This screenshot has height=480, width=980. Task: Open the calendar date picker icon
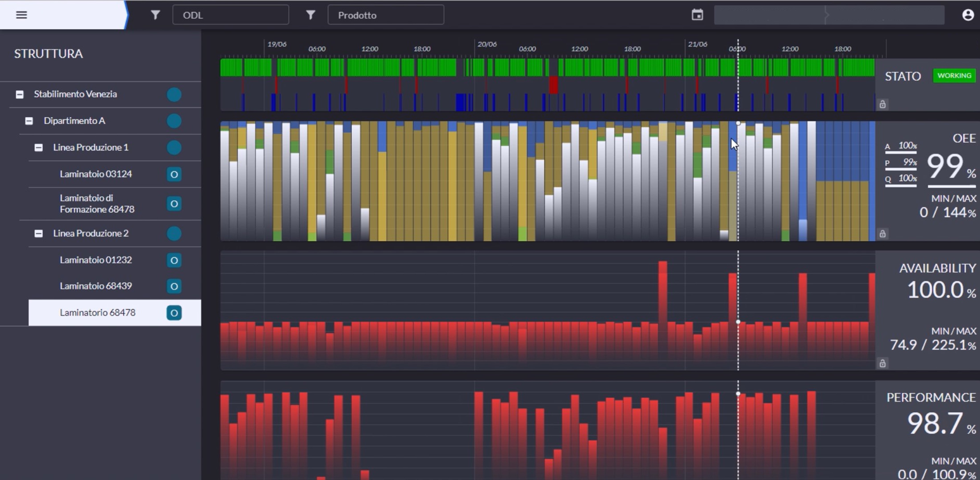pos(697,15)
